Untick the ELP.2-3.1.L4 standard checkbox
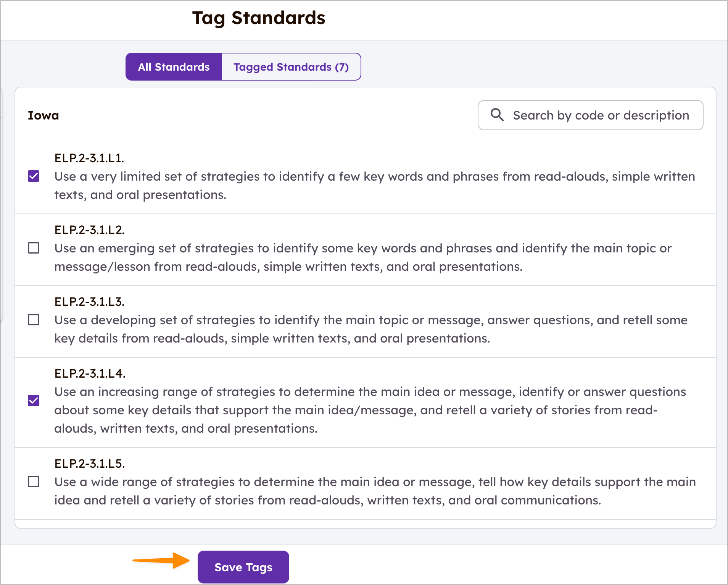Screen dimensions: 728x585 coord(34,401)
